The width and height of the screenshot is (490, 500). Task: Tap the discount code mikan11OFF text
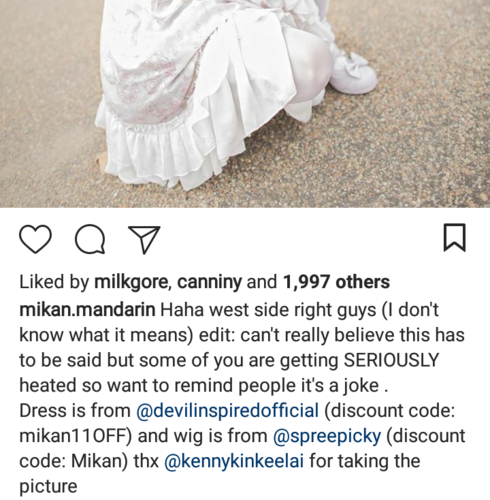point(74,436)
